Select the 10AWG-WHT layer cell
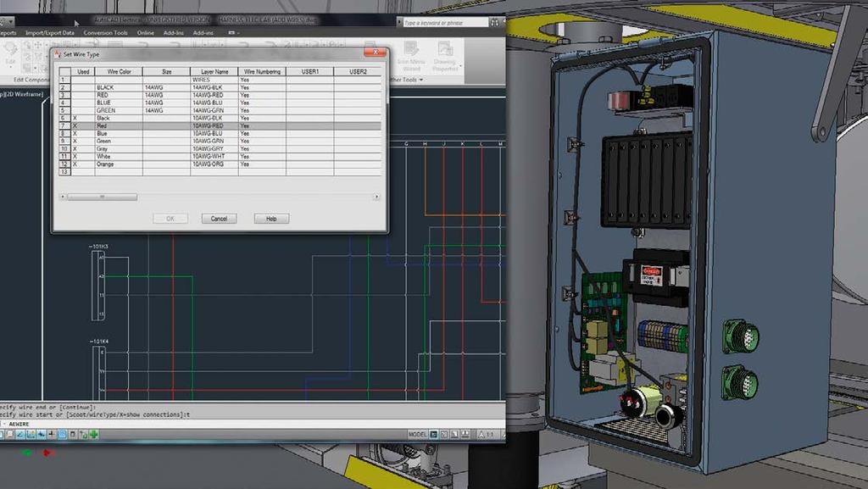Screen dimensions: 868x489 coord(214,157)
